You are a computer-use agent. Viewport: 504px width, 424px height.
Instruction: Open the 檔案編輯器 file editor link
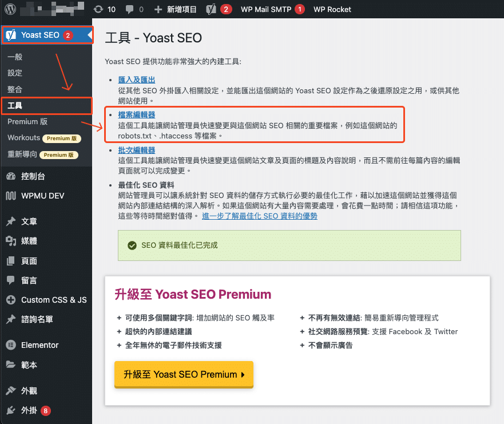click(136, 114)
